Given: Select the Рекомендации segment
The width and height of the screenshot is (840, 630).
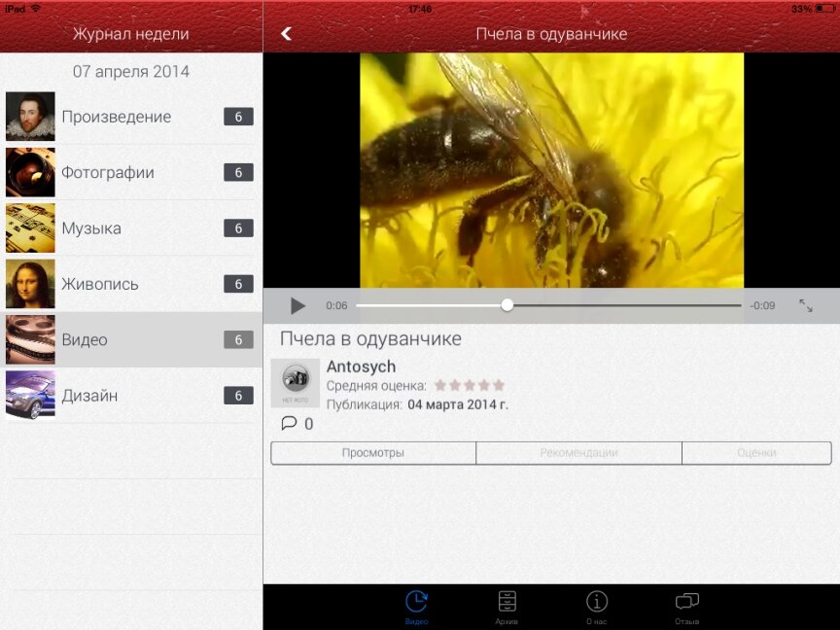Looking at the screenshot, I should pos(578,453).
